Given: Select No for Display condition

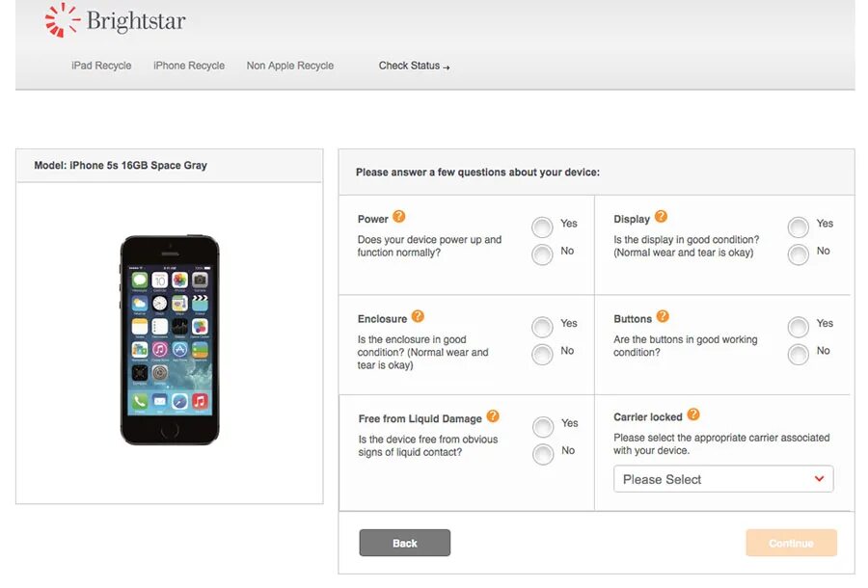Looking at the screenshot, I should pyautogui.click(x=799, y=254).
